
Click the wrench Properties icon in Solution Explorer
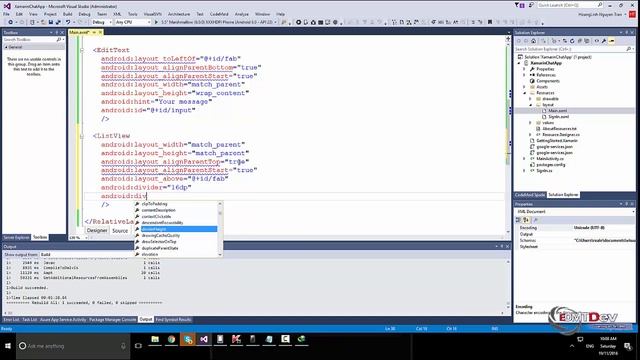pos(604,41)
